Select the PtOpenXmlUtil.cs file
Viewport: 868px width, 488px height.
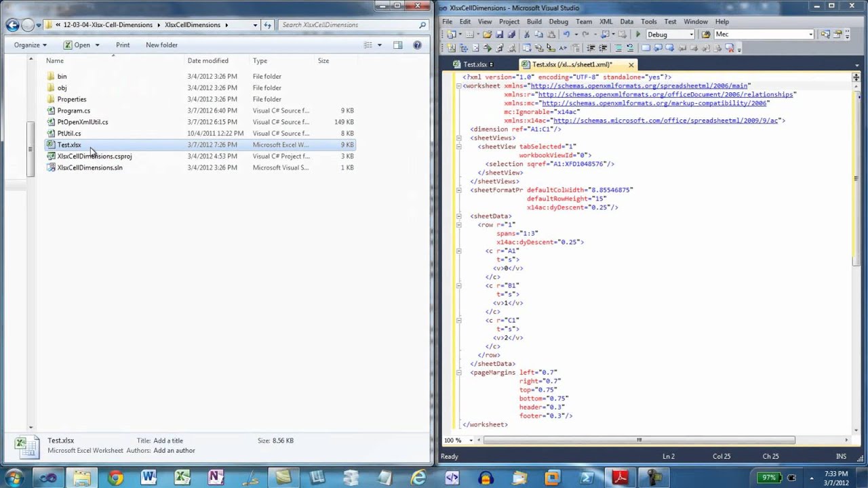pyautogui.click(x=82, y=122)
